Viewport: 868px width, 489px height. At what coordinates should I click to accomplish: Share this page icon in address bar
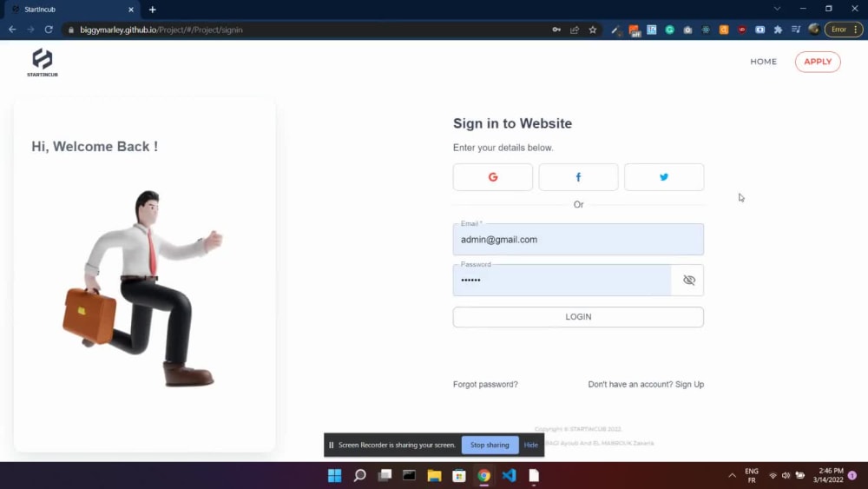575,30
